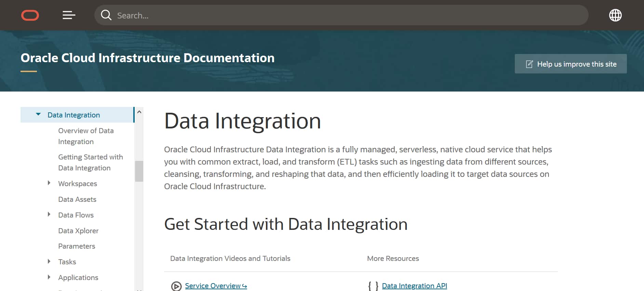Open the Applications topic label
Screen dimensions: 644x291
tap(78, 277)
